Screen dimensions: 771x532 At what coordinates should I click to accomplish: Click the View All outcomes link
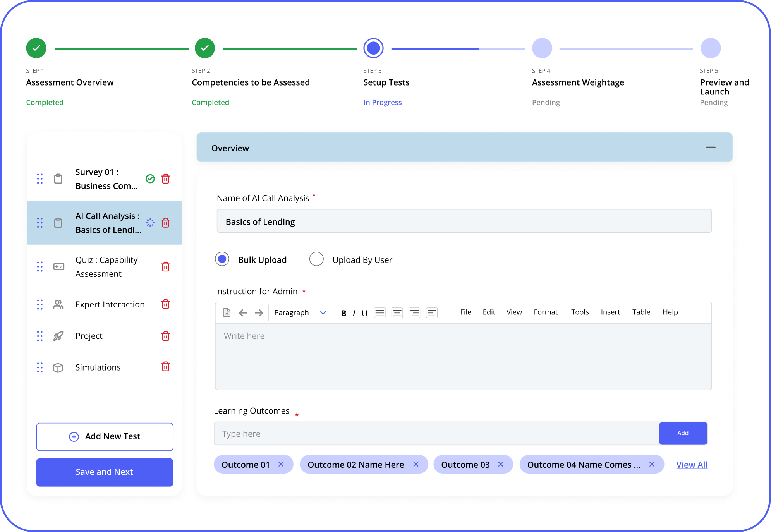pyautogui.click(x=692, y=465)
